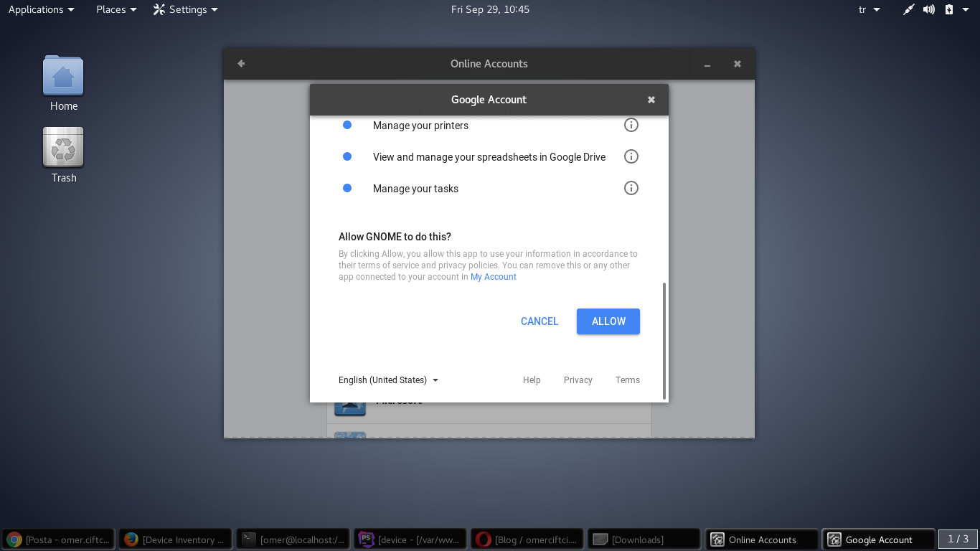The image size is (980, 551).
Task: Click info icon next to Manage your printers
Action: [x=631, y=126]
